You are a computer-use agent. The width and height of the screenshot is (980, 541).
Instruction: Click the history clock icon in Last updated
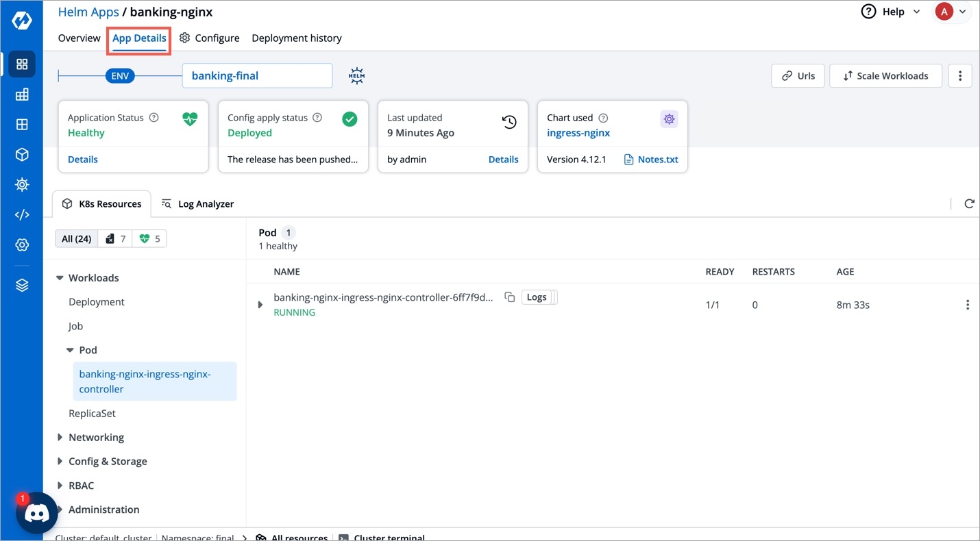click(x=509, y=122)
